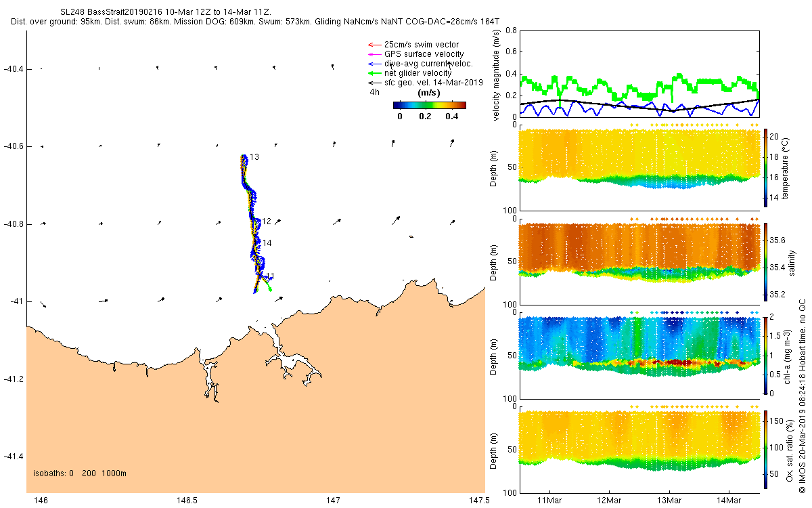
Task: Click legend label 'net glider velocity'
Action: click(x=418, y=73)
